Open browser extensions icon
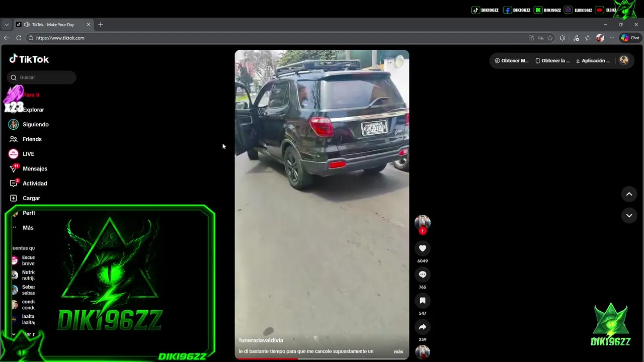The width and height of the screenshot is (644, 362). 562,38
